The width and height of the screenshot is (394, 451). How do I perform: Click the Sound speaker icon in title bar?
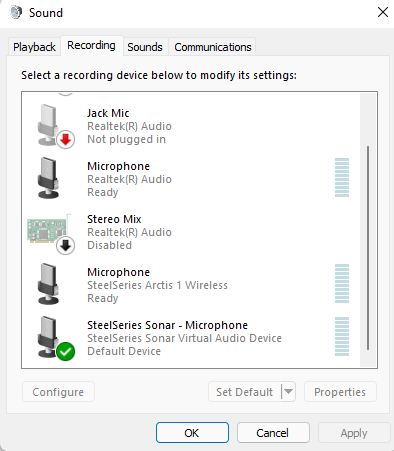click(x=15, y=13)
